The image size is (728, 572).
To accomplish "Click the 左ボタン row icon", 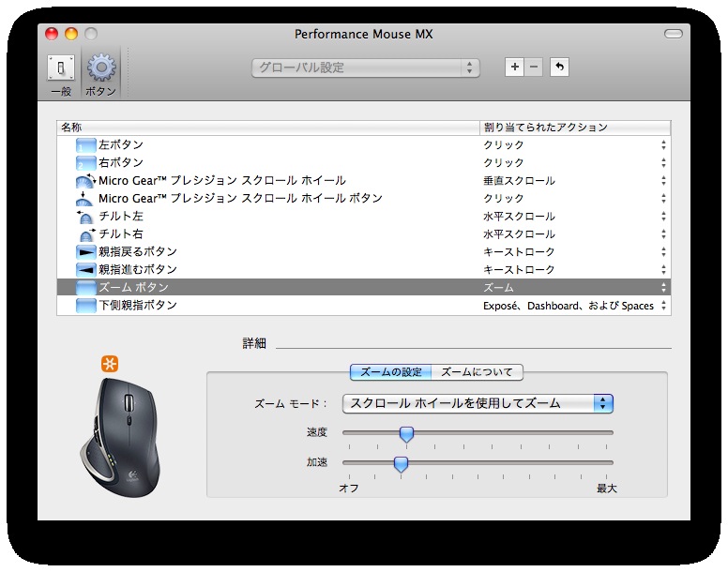I will 85,145.
